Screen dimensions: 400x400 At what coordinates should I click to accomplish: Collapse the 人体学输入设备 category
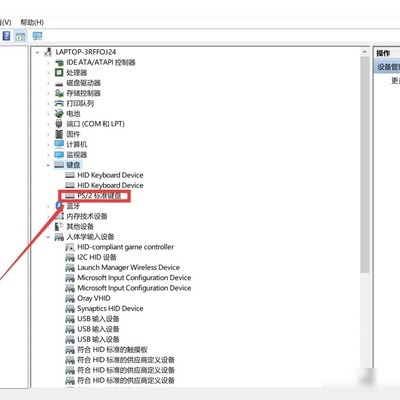point(48,237)
